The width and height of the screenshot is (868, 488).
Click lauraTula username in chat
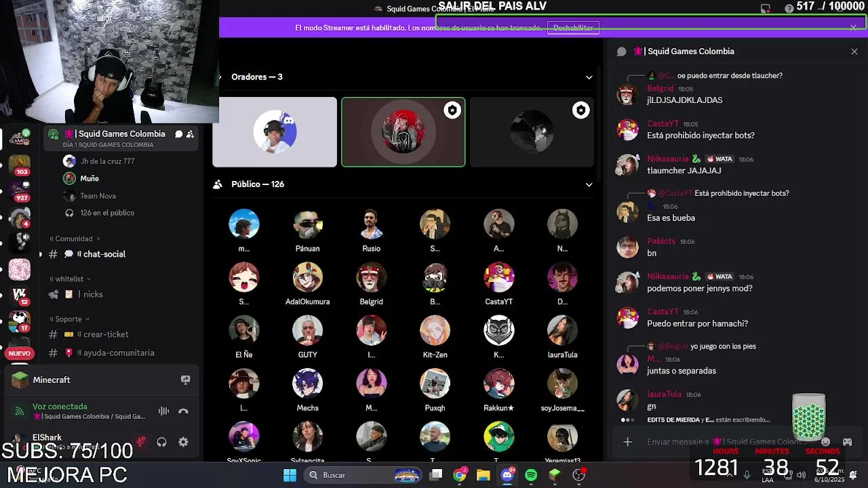tap(665, 394)
